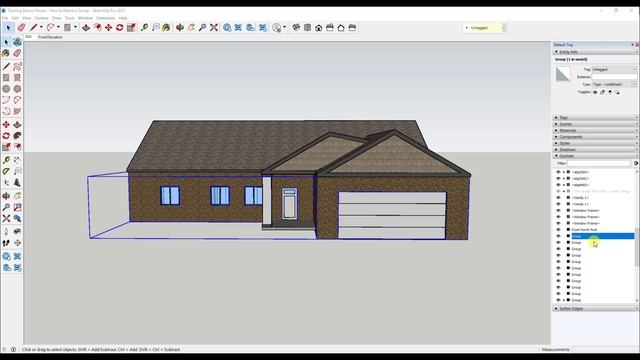
Task: Open the Camera menu
Action: 41,18
